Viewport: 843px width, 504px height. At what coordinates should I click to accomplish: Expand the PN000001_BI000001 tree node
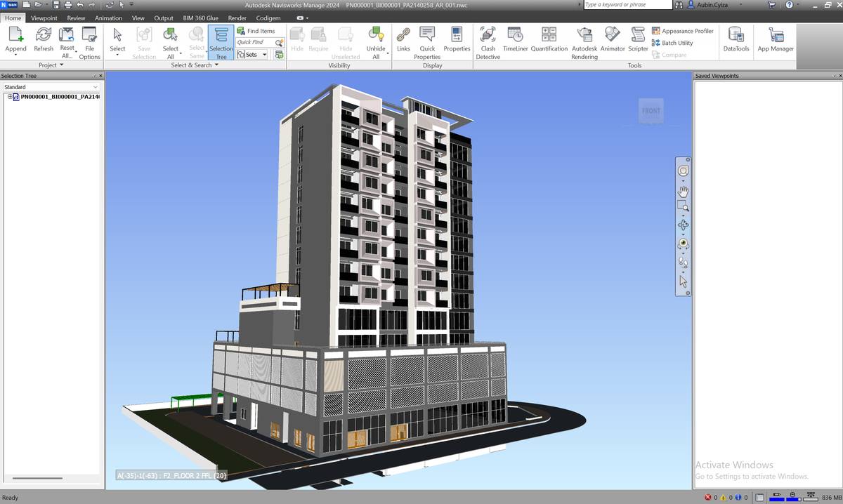point(10,97)
